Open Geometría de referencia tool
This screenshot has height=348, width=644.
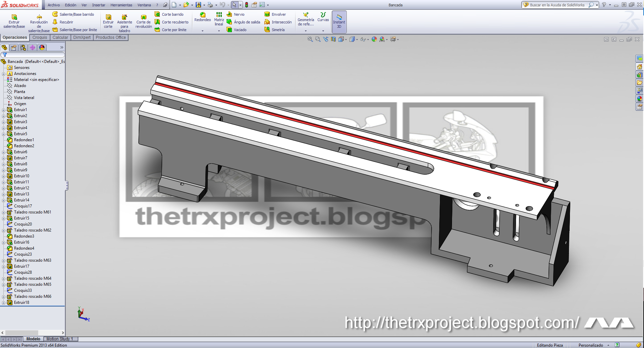306,19
